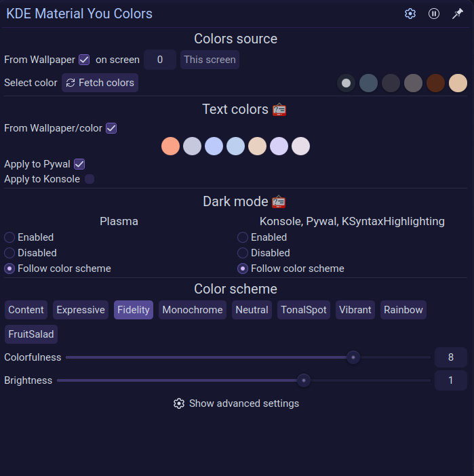This screenshot has height=476, width=474.
Task: Choose the Vibrant color scheme
Action: pos(355,310)
